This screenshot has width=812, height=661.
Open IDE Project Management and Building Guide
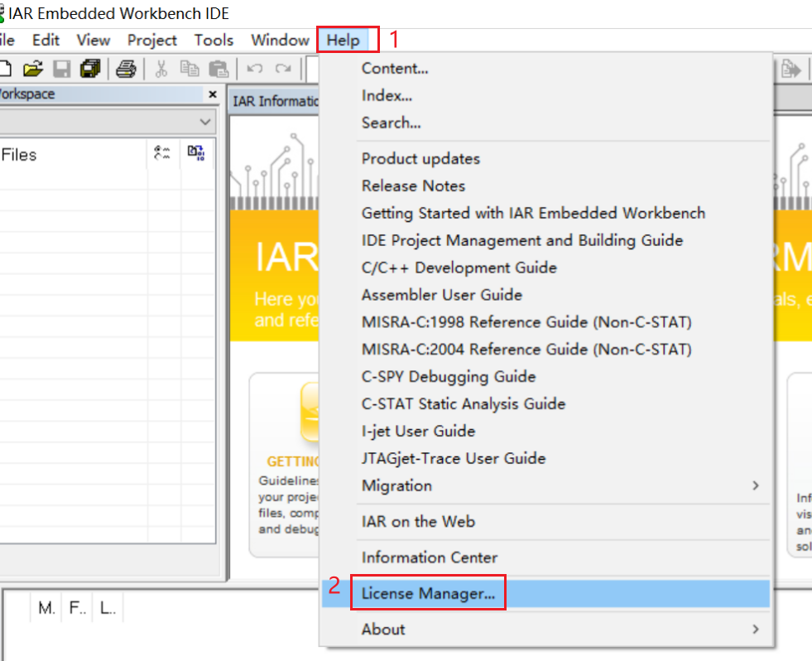point(545,240)
